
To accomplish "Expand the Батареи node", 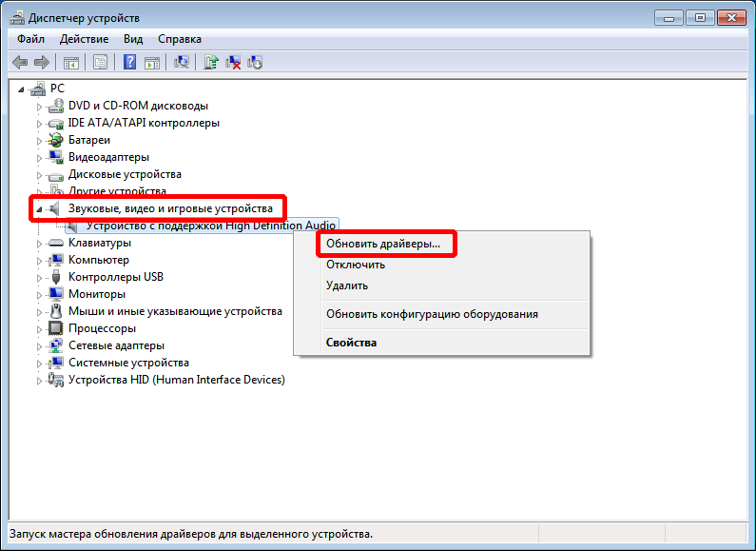I will tap(39, 141).
